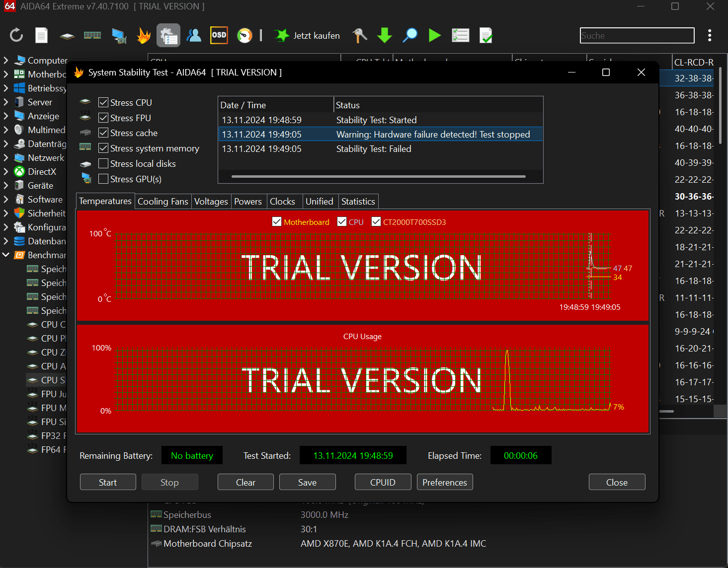The image size is (728, 568).
Task: Collapse the Benchmark tree node
Action: point(6,255)
